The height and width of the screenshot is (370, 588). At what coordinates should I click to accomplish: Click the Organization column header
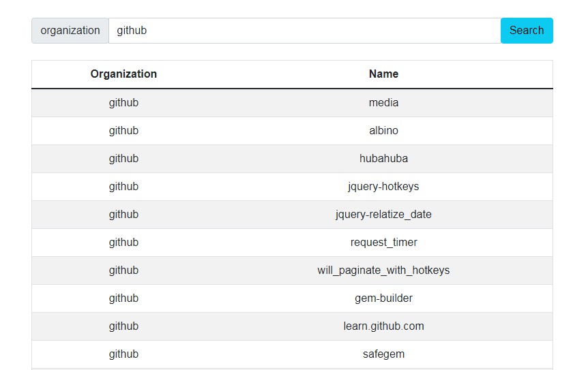tap(123, 74)
